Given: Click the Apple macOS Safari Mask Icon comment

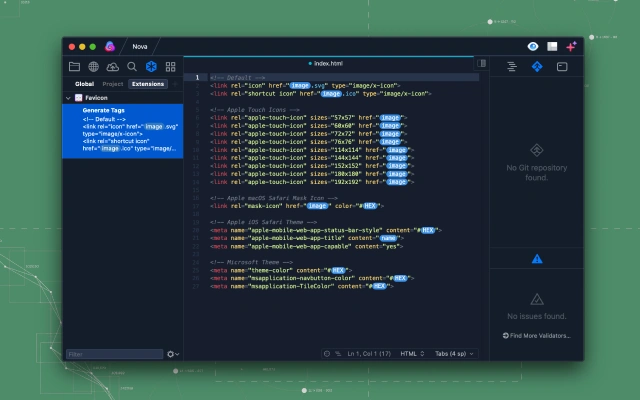Looking at the screenshot, I should pyautogui.click(x=274, y=198).
